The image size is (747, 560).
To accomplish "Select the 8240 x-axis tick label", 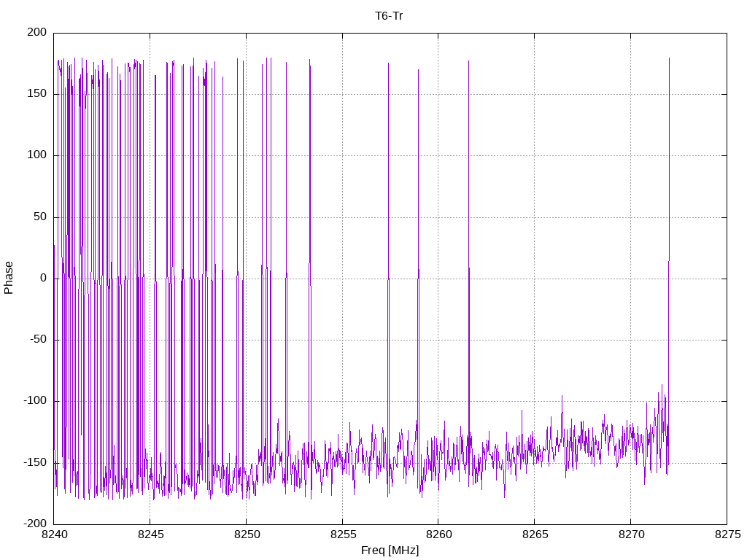I will pos(54,536).
